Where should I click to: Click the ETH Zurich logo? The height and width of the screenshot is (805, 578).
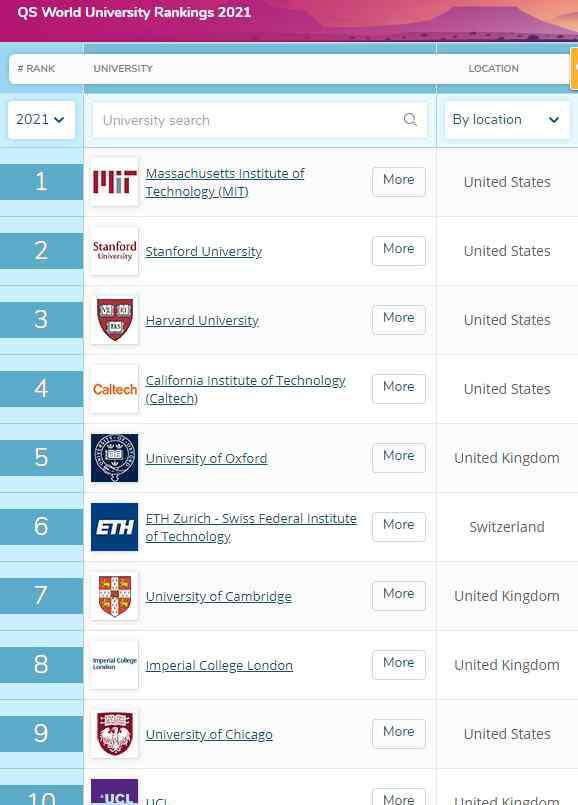(x=114, y=527)
